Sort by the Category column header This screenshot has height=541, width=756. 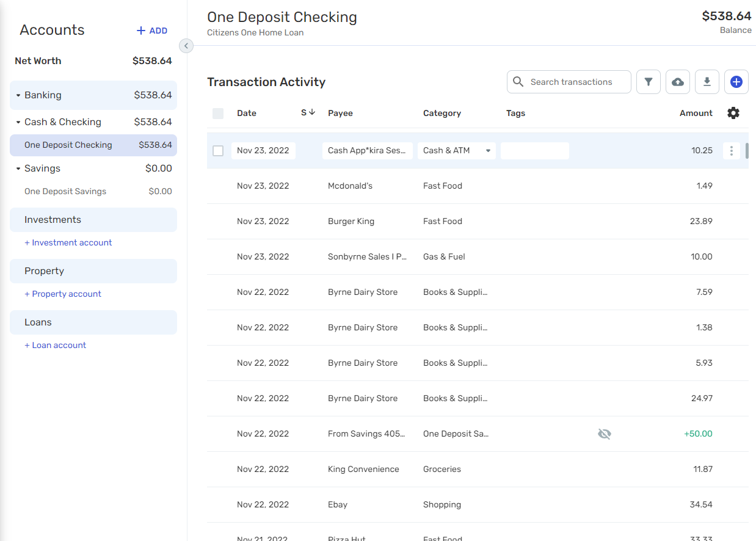pos(442,114)
